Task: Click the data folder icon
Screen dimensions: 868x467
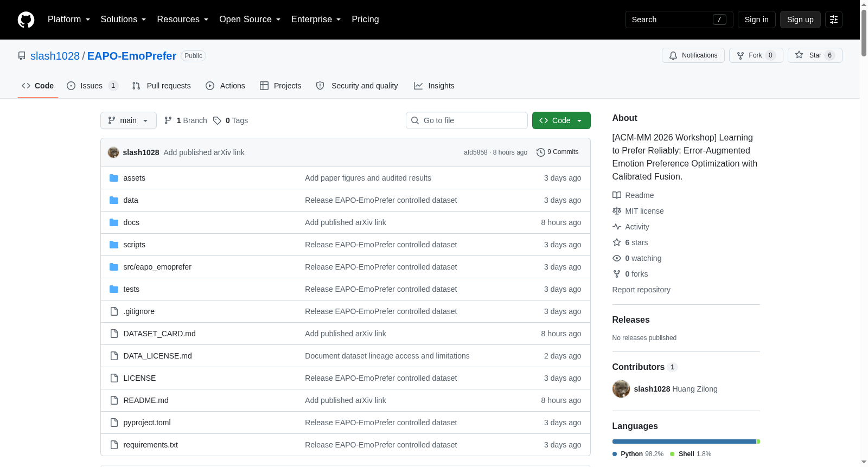Action: click(114, 200)
